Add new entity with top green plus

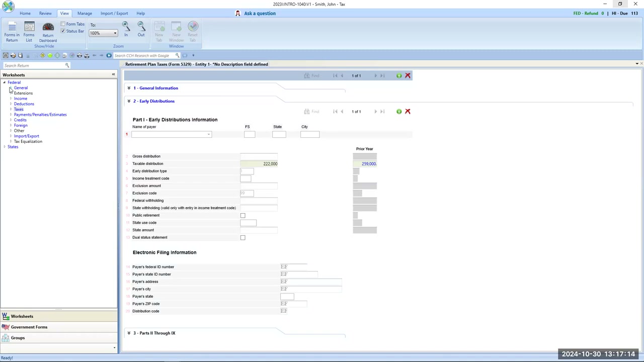399,76
